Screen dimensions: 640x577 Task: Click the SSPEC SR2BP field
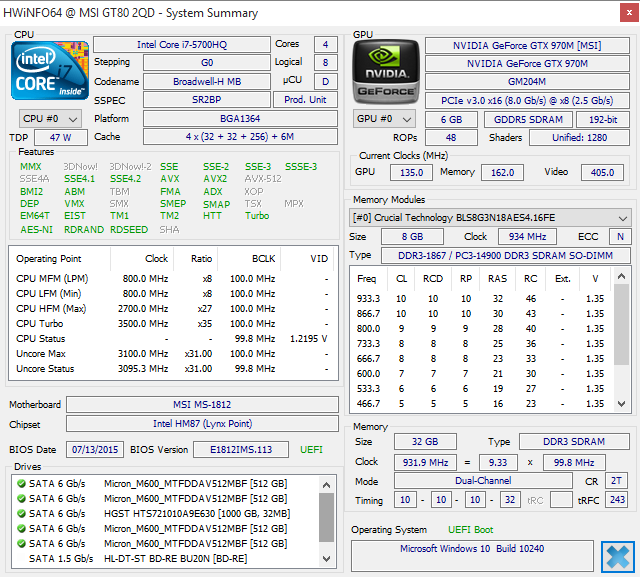click(207, 100)
